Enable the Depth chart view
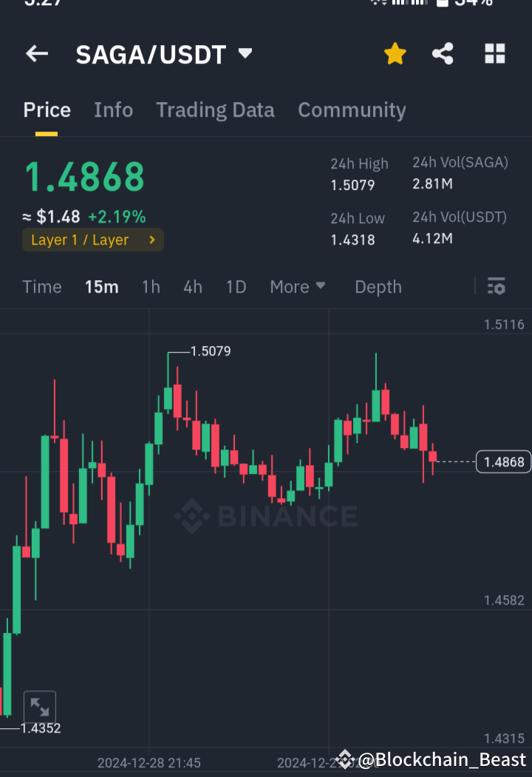Viewport: 532px width, 777px height. click(378, 287)
